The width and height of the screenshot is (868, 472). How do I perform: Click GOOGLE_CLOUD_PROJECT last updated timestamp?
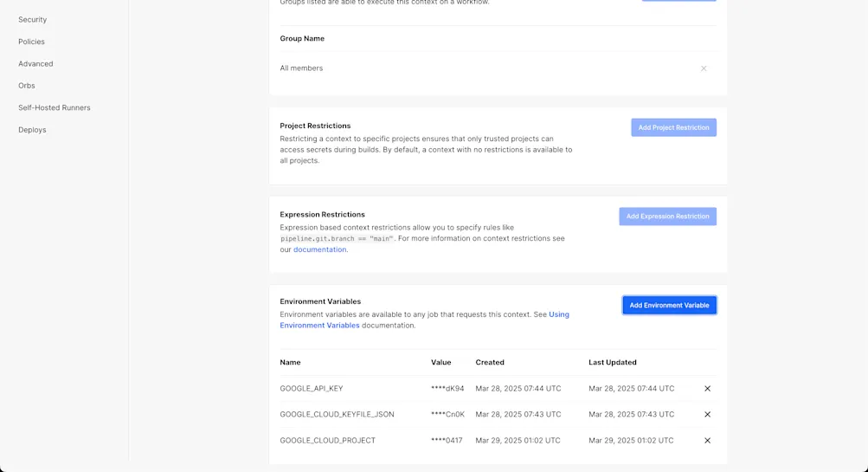click(x=631, y=441)
